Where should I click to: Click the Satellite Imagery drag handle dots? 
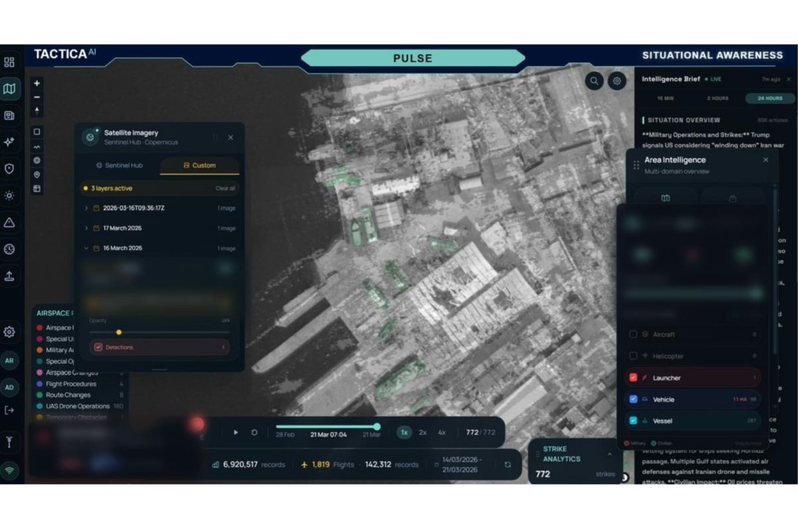click(x=215, y=137)
